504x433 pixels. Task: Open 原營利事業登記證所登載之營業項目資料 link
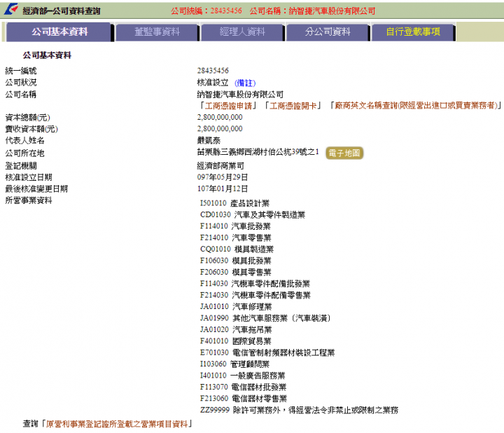117,424
